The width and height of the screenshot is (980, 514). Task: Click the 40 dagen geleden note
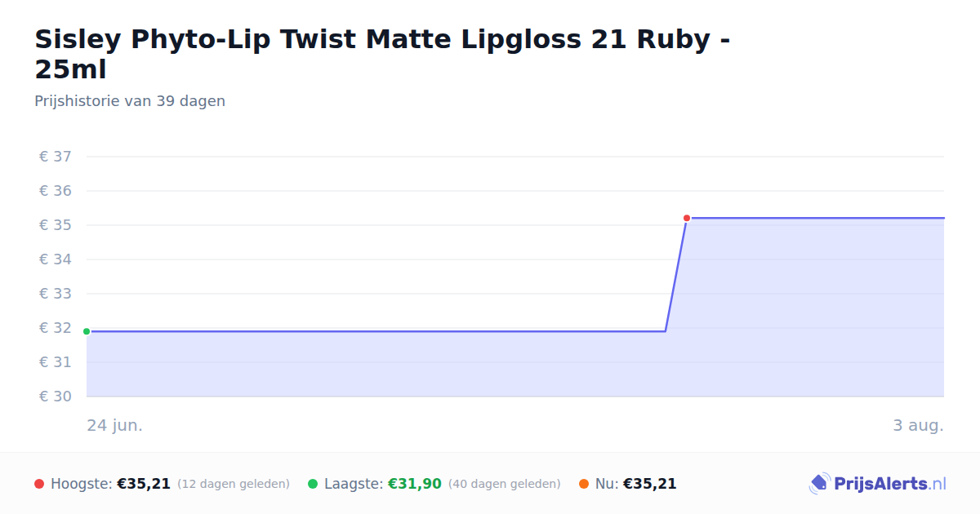505,484
